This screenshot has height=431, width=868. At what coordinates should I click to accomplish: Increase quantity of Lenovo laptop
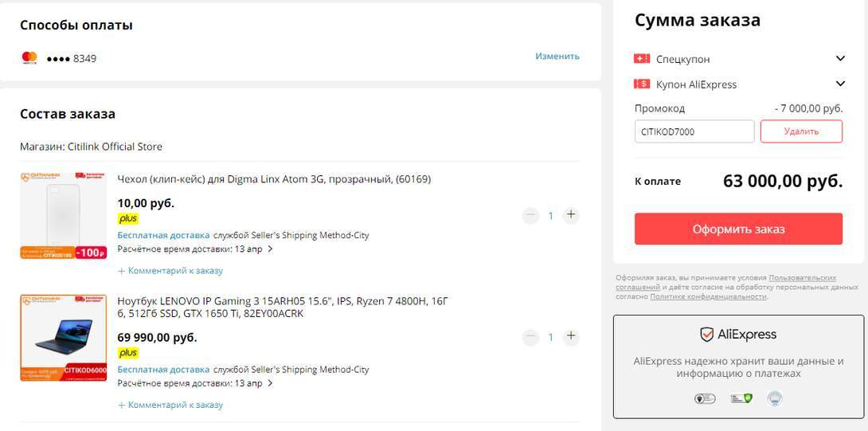570,337
